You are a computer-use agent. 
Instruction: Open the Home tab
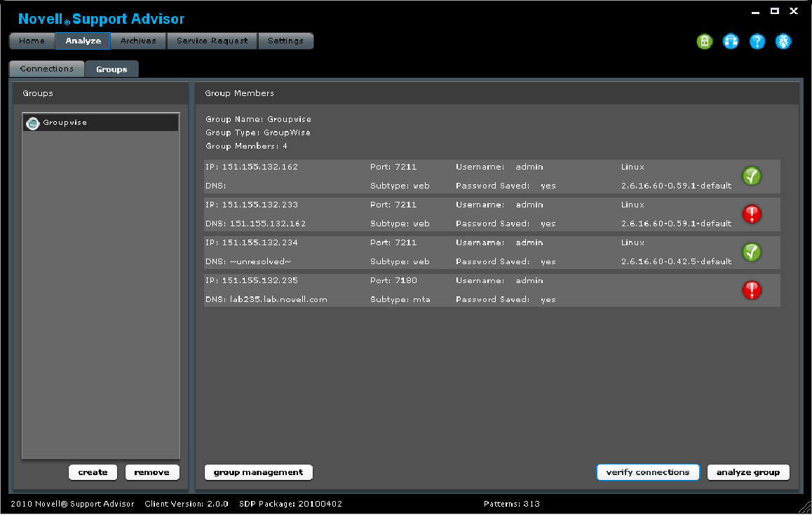32,41
